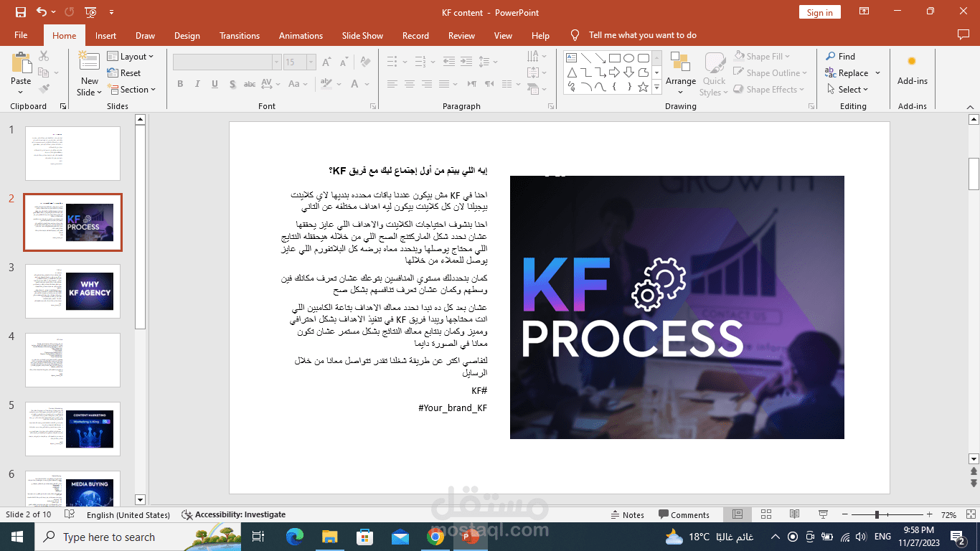980x551 pixels.
Task: Save the presentation from the quick access toolbar
Action: (20, 12)
